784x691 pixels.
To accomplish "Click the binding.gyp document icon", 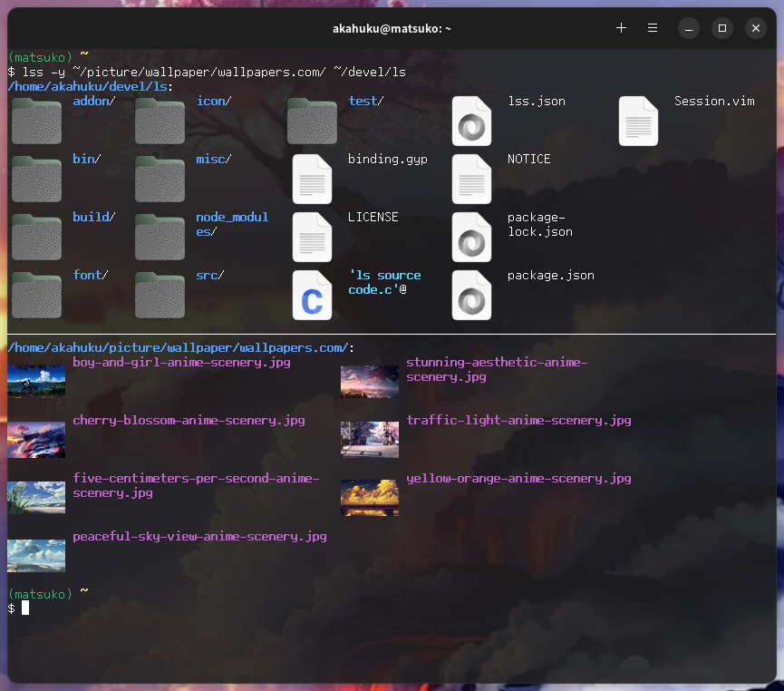I will pos(312,180).
